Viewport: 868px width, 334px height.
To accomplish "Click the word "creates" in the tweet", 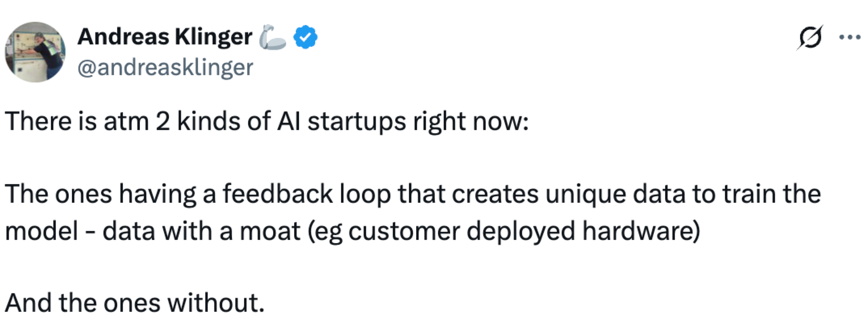I will (495, 194).
